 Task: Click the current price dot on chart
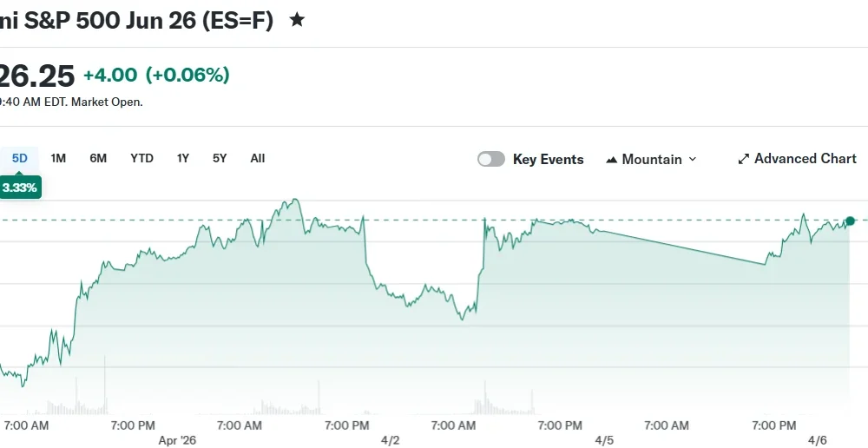point(851,221)
